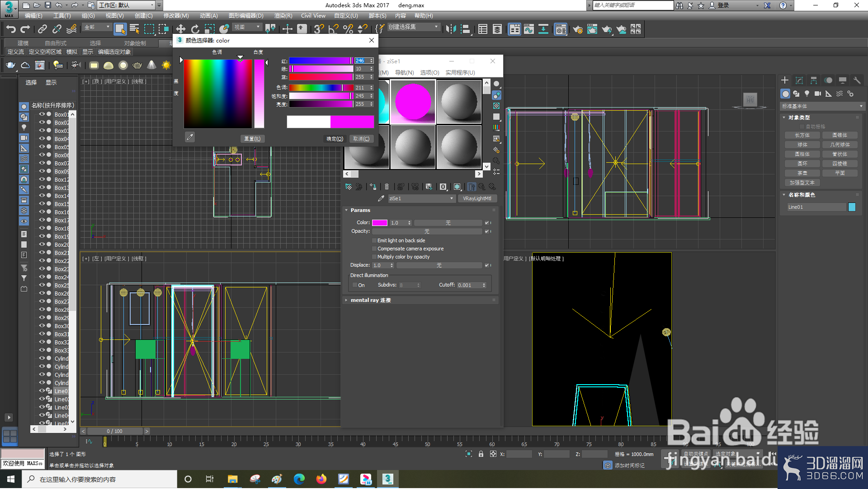Click the Redo arrow in main toolbar
The image size is (868, 489).
pyautogui.click(x=25, y=29)
